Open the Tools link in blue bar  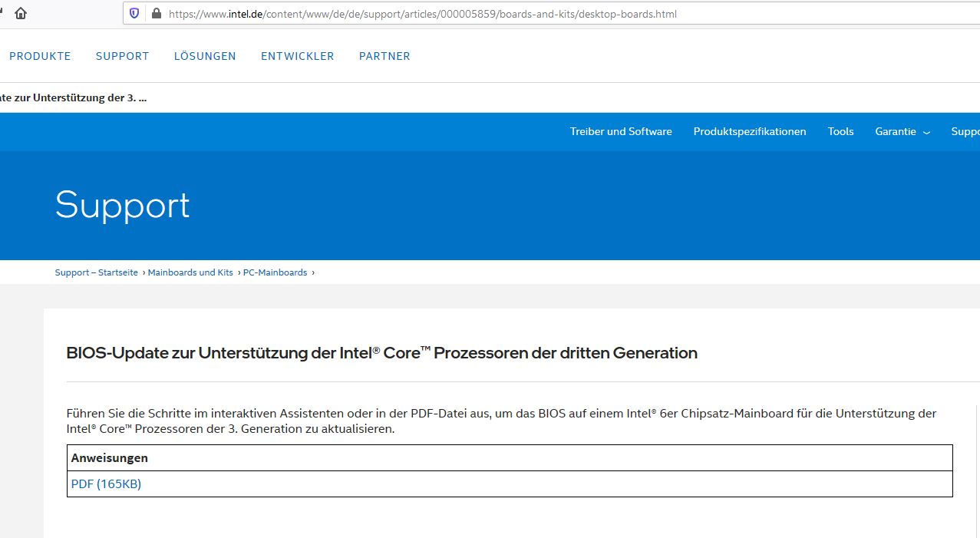coord(840,131)
